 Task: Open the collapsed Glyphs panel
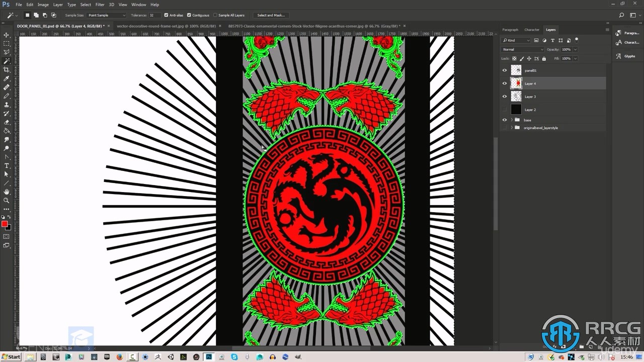coord(625,56)
